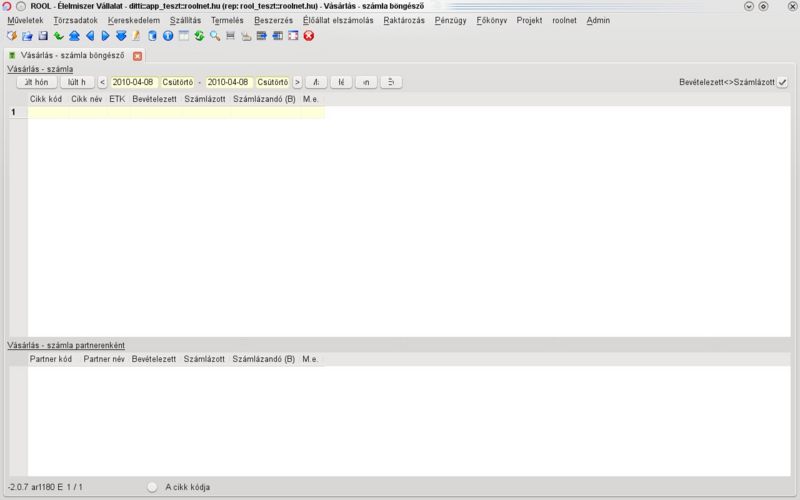800x500 pixels.
Task: Switch to the Vásárlás - számla böngésző tab
Action: click(72, 55)
